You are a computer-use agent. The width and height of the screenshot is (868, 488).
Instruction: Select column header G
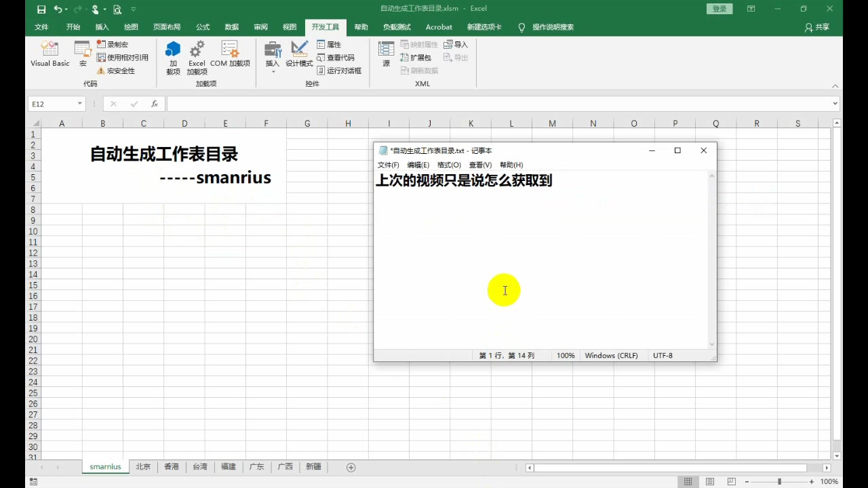tap(307, 123)
